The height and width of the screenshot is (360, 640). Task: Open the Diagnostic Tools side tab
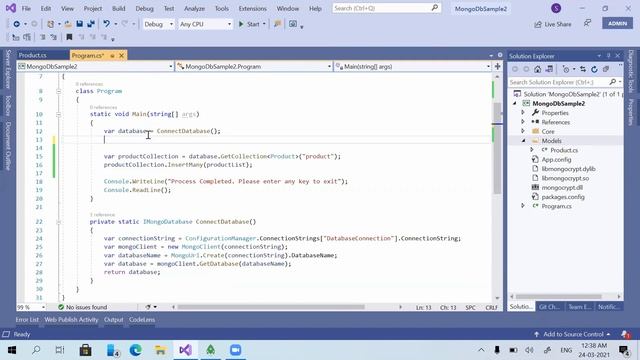[x=631, y=72]
